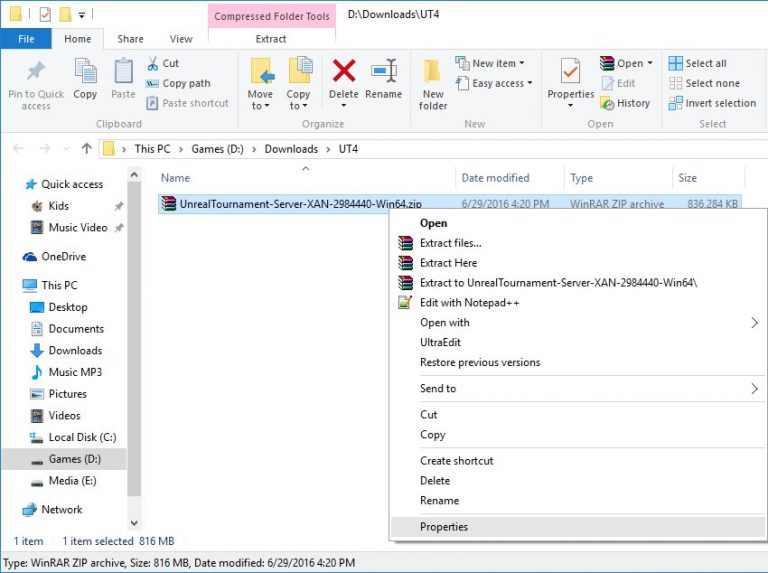768x573 pixels.
Task: Expand the Open with submenu arrow
Action: click(x=754, y=323)
